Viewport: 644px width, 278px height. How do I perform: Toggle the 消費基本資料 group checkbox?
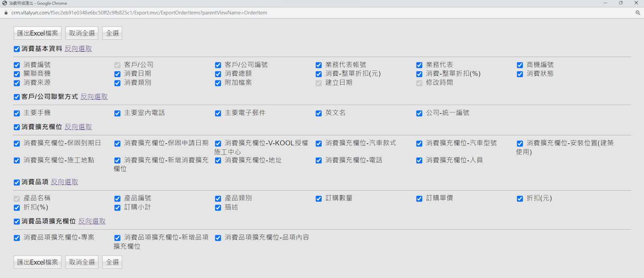click(x=17, y=49)
